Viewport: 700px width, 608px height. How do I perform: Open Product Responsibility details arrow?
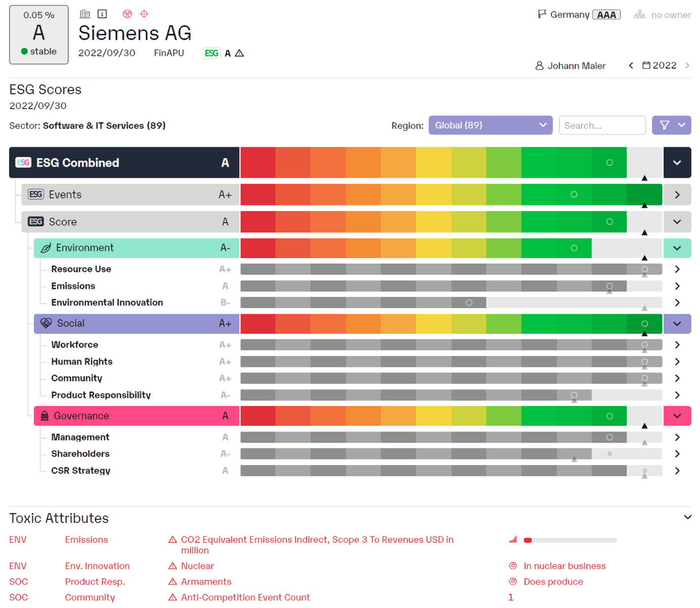(677, 395)
